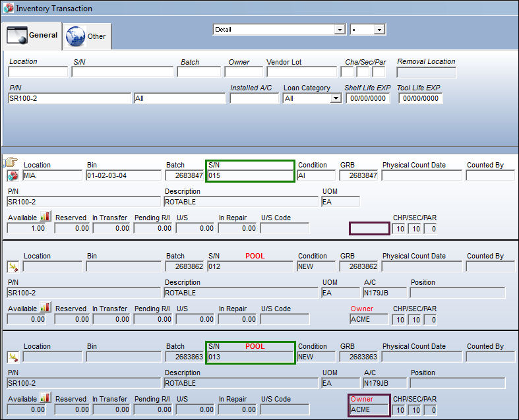Image resolution: width=519 pixels, height=420 pixels.
Task: Select serial number 013 field
Action: (x=250, y=357)
